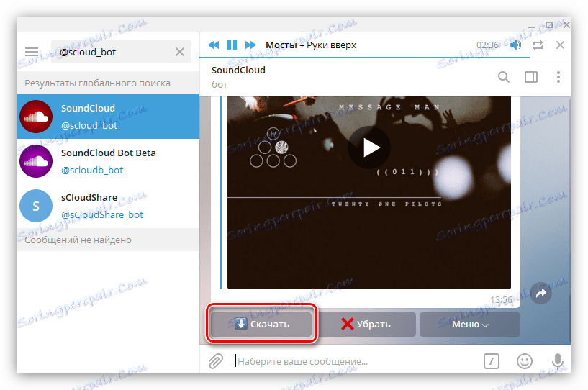
Task: Open the SoundCloud bot chat header
Action: coord(238,77)
